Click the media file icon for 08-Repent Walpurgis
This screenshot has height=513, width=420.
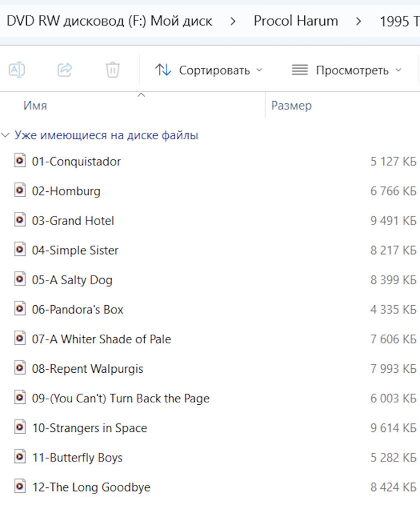(20, 368)
